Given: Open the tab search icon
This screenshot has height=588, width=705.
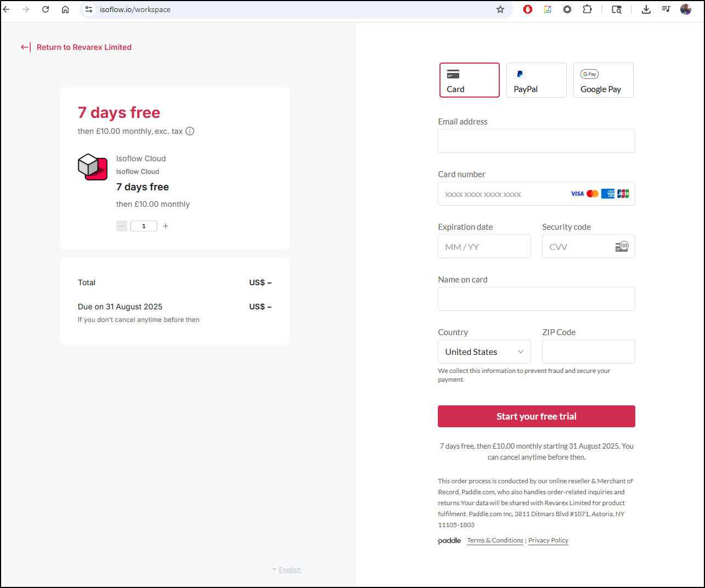Looking at the screenshot, I should point(617,9).
